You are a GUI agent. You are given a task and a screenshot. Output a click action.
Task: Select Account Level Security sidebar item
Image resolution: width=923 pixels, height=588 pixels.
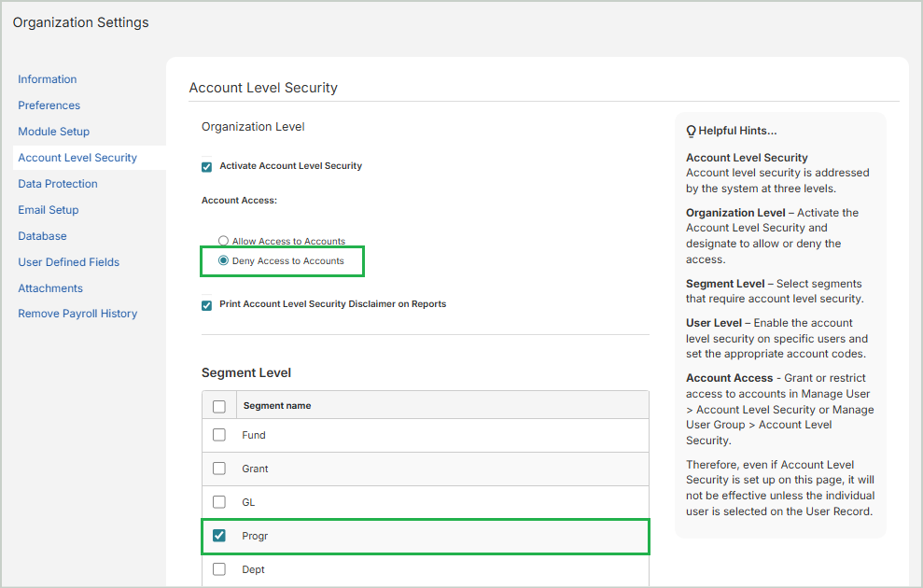point(77,158)
